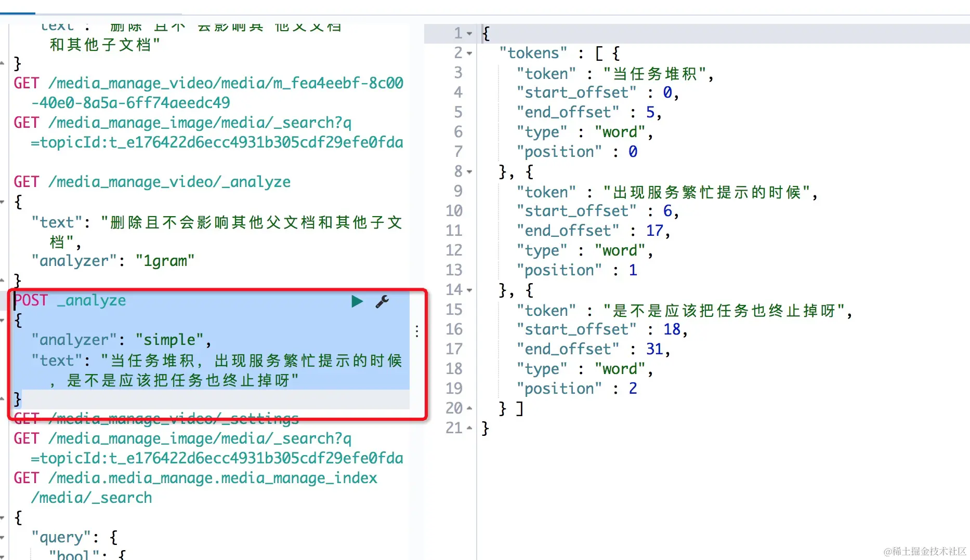Click the "type" : "word" entry on line 6
This screenshot has height=560, width=970.
(585, 132)
